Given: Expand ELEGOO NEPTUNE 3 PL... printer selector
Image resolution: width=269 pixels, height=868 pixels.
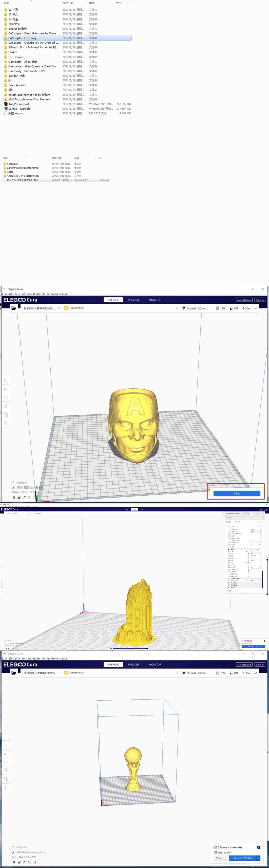Looking at the screenshot, I should point(42,308).
